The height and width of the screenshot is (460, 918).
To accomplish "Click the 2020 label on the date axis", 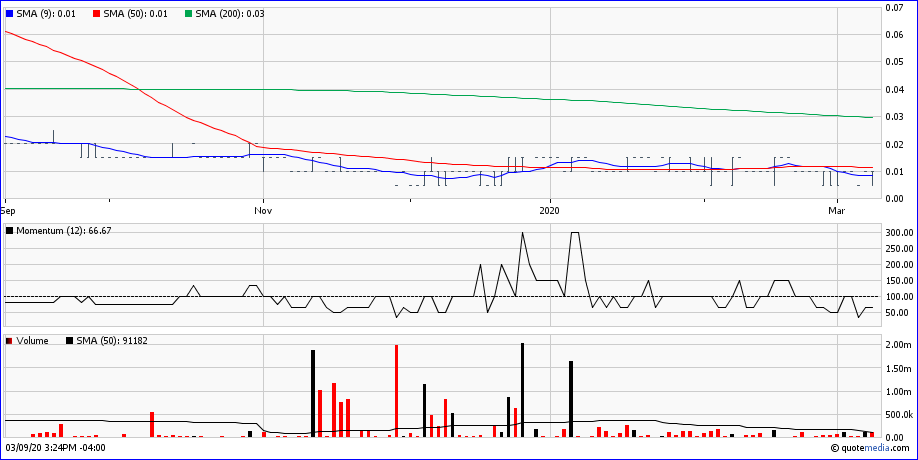I will [551, 211].
